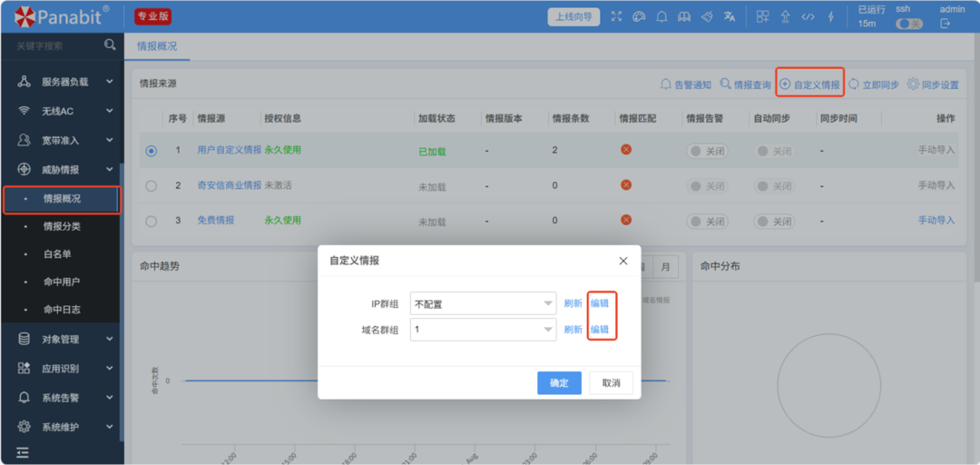Select the 情报概况 tab

click(x=157, y=46)
